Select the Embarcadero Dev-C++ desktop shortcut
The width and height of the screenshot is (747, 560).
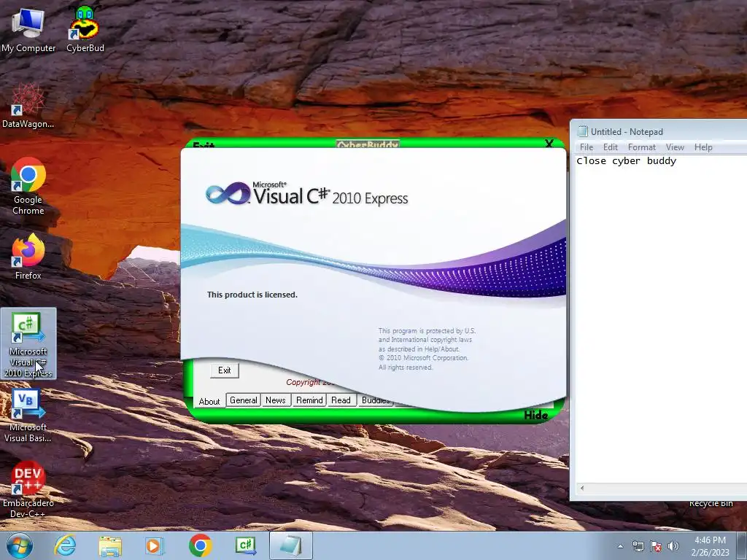point(28,489)
